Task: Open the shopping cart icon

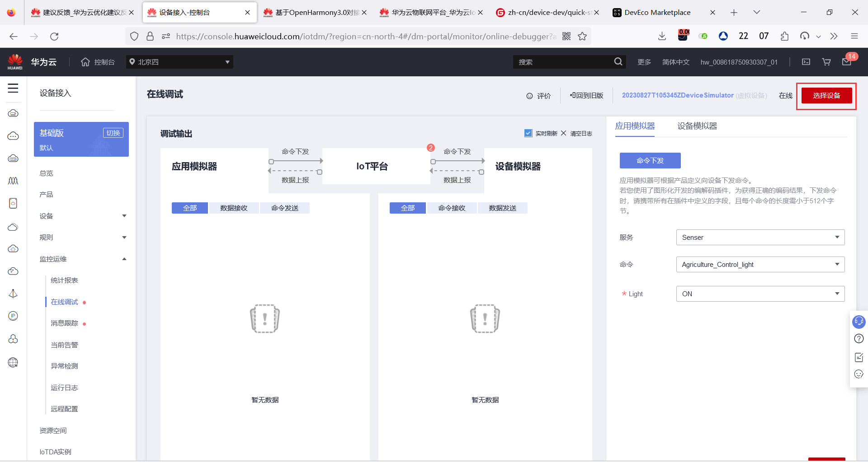Action: pos(826,62)
